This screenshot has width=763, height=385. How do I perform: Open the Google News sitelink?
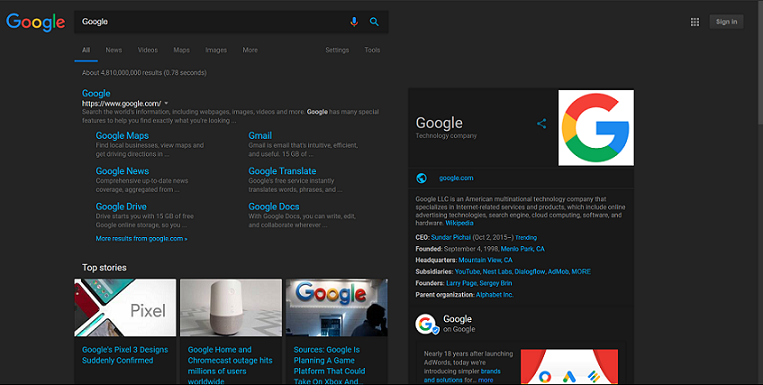coord(122,171)
